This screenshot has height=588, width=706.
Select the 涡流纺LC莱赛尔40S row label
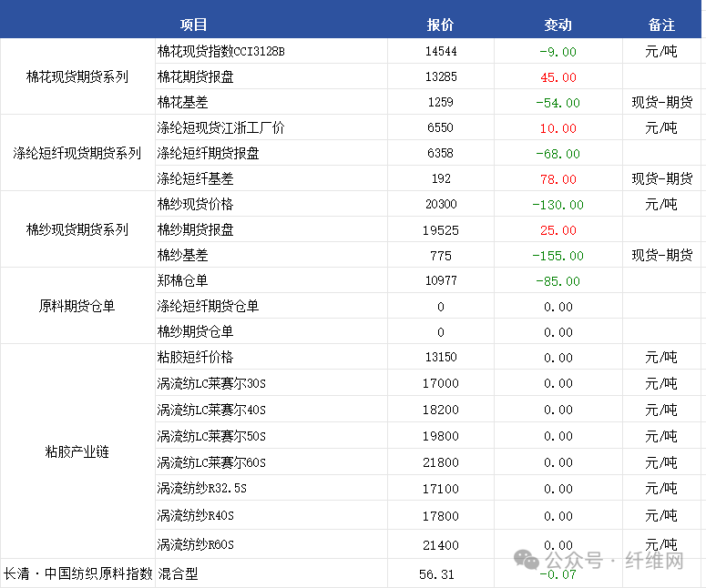click(x=211, y=410)
